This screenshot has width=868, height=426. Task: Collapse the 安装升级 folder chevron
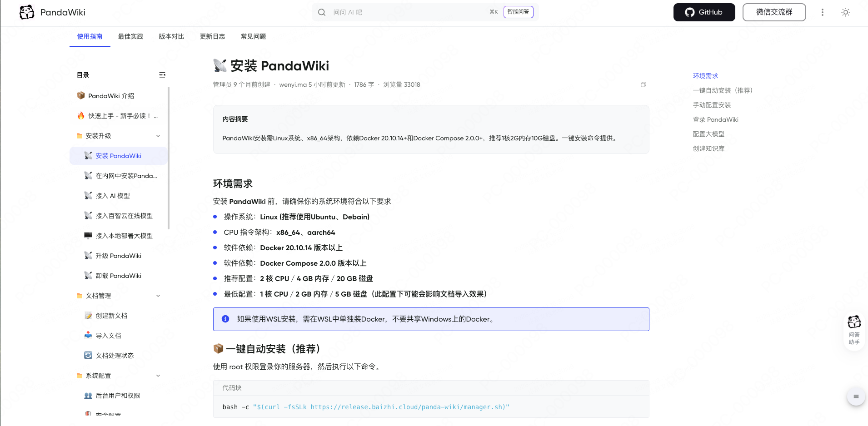[x=158, y=136]
